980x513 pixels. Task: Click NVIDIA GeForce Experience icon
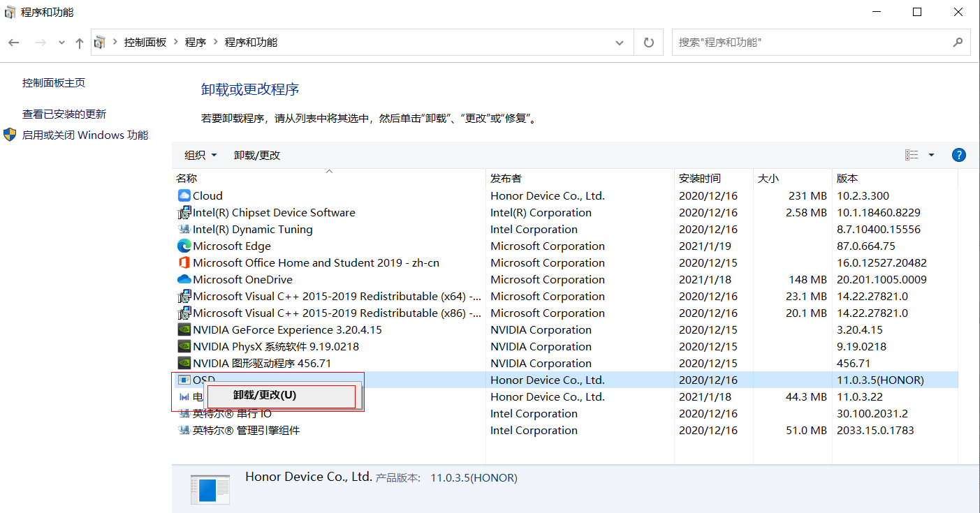pyautogui.click(x=184, y=330)
